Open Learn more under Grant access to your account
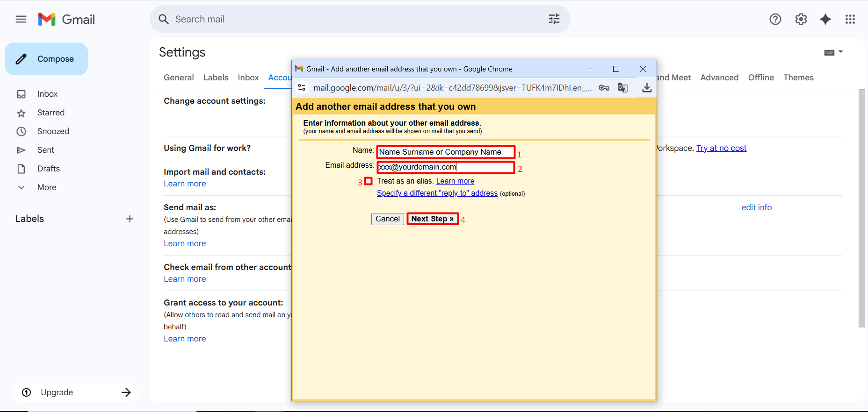 point(185,339)
